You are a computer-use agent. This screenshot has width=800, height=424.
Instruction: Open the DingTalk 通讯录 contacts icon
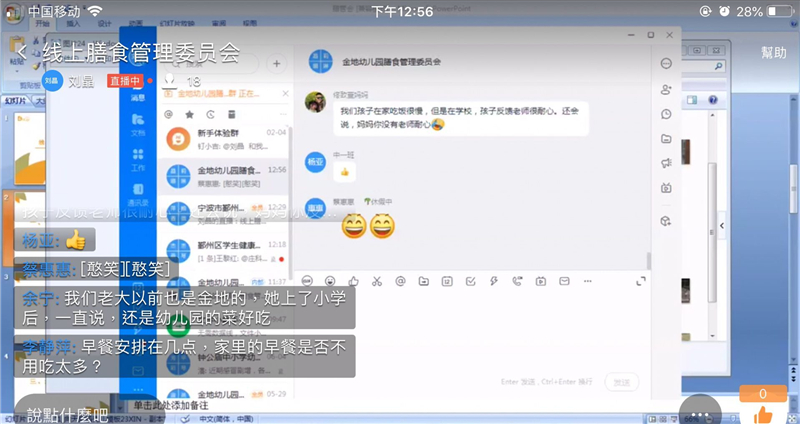pyautogui.click(x=138, y=195)
